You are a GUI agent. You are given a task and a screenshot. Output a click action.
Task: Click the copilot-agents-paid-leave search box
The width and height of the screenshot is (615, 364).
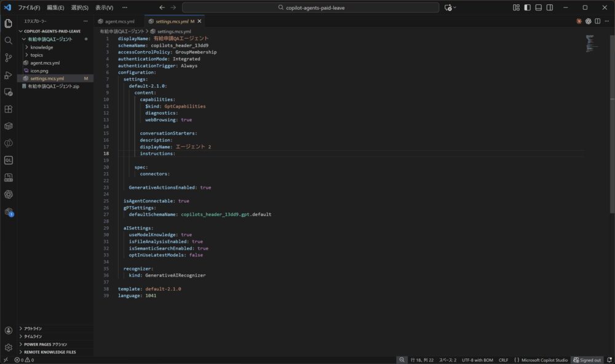[x=311, y=7]
